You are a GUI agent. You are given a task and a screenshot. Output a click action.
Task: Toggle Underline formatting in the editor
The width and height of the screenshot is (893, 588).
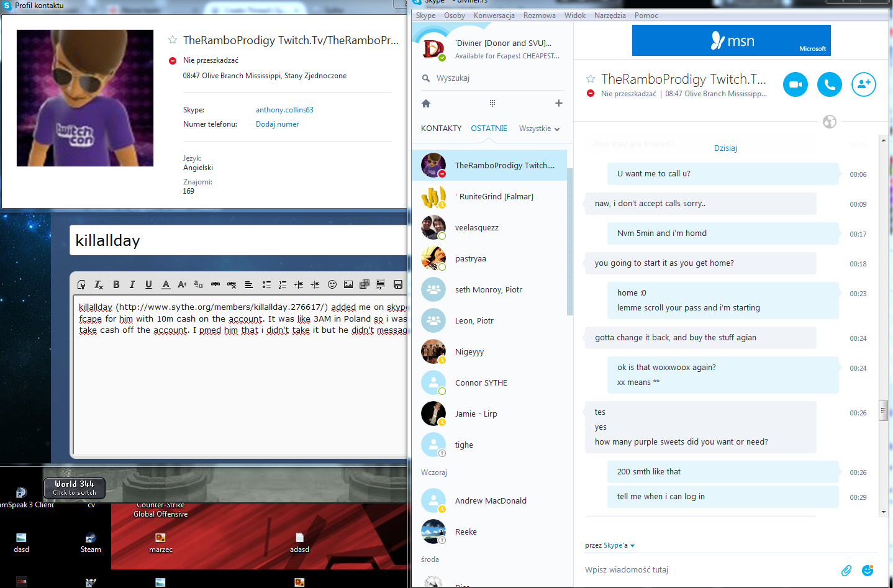(148, 284)
